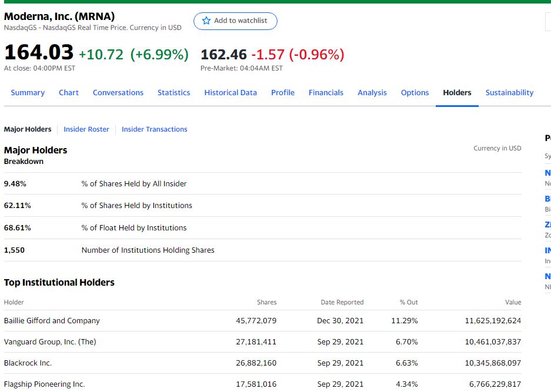Click the 6.63% out cell

(407, 363)
